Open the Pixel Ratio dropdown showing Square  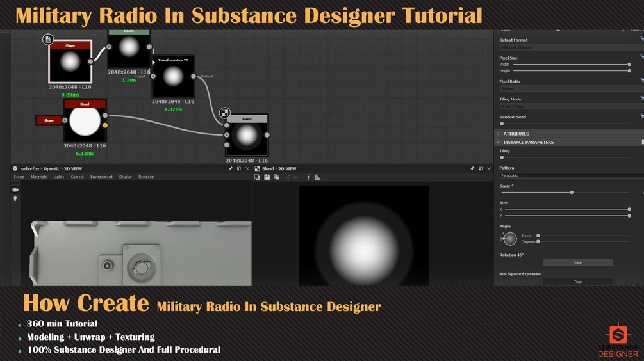pyautogui.click(x=572, y=88)
